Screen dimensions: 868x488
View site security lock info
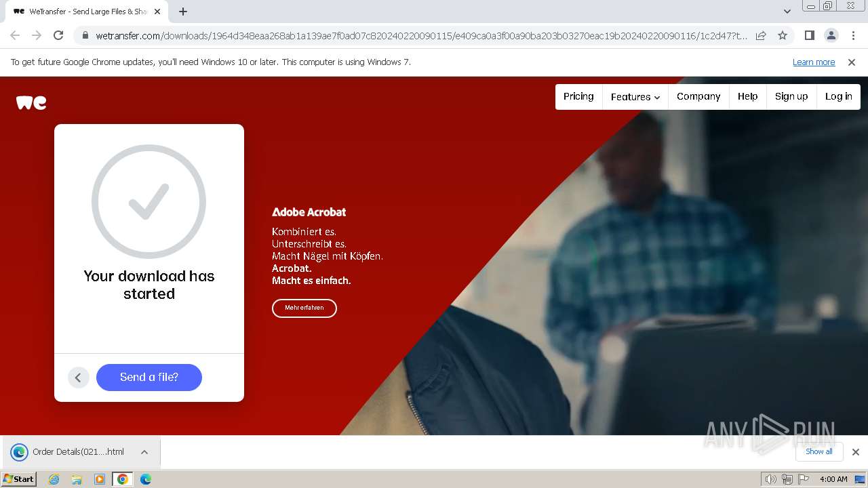85,35
